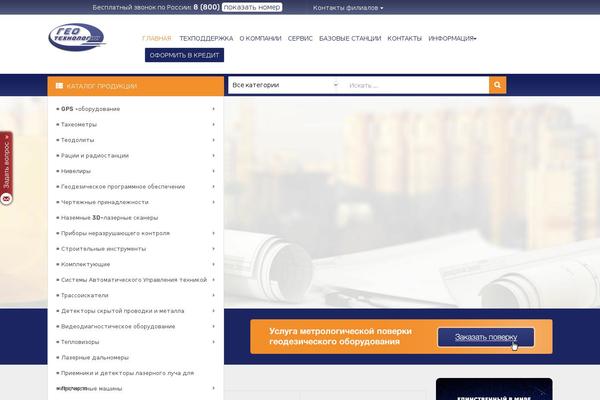Screen dimensions: 600x400
Task: Open the Тепловизоры category
Action: pos(80,342)
